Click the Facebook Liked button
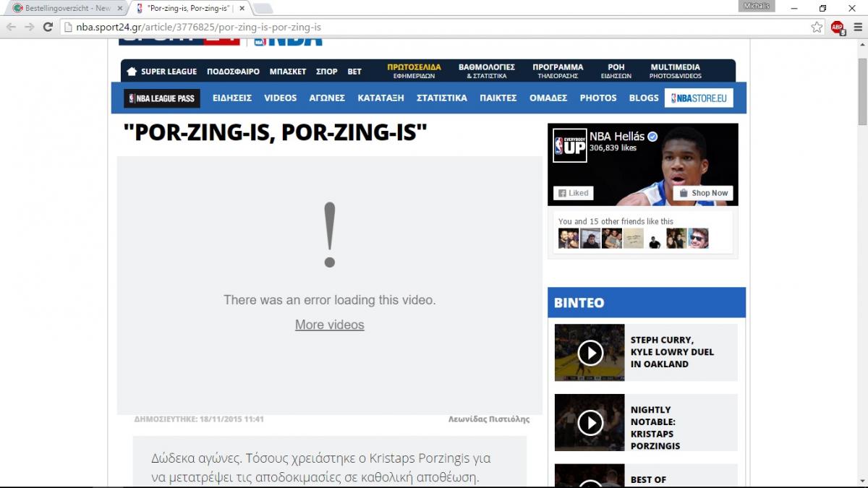868x488 pixels. (x=574, y=193)
